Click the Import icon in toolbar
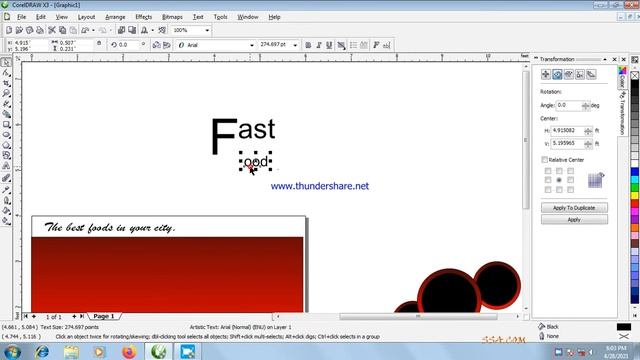Screen dimensions: 640x360 point(121,30)
